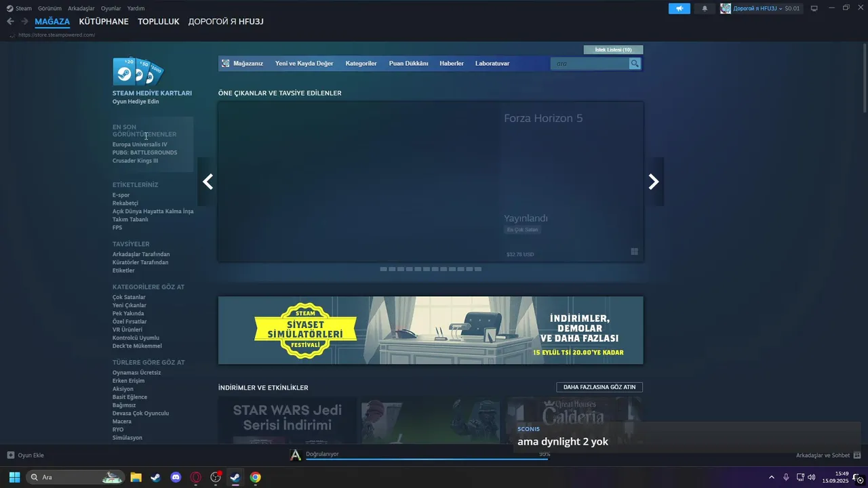This screenshot has height=488, width=868.
Task: Click the store search magnifier icon
Action: pos(635,64)
